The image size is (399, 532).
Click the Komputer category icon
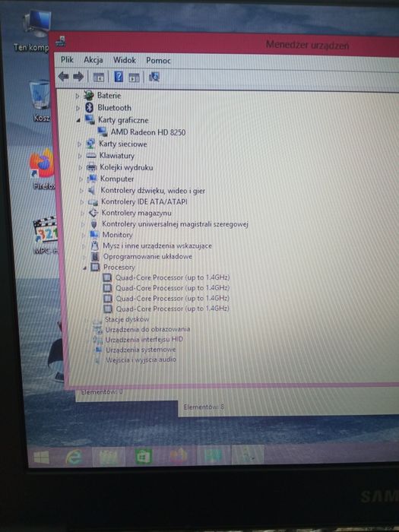click(92, 179)
